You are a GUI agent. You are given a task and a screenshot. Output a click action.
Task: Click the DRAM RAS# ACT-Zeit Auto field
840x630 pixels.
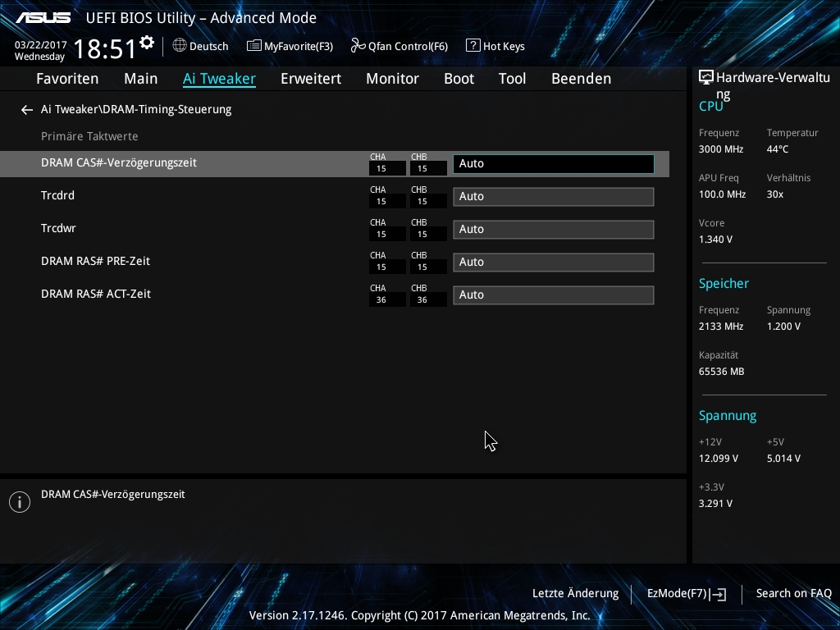(x=554, y=295)
